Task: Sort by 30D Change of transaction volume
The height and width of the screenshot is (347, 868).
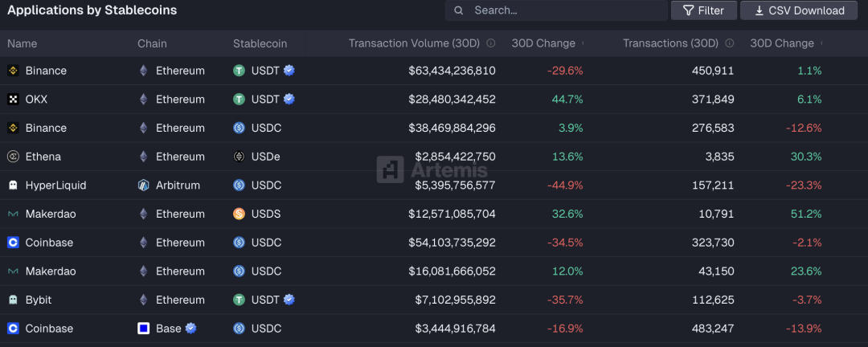Action: 544,43
